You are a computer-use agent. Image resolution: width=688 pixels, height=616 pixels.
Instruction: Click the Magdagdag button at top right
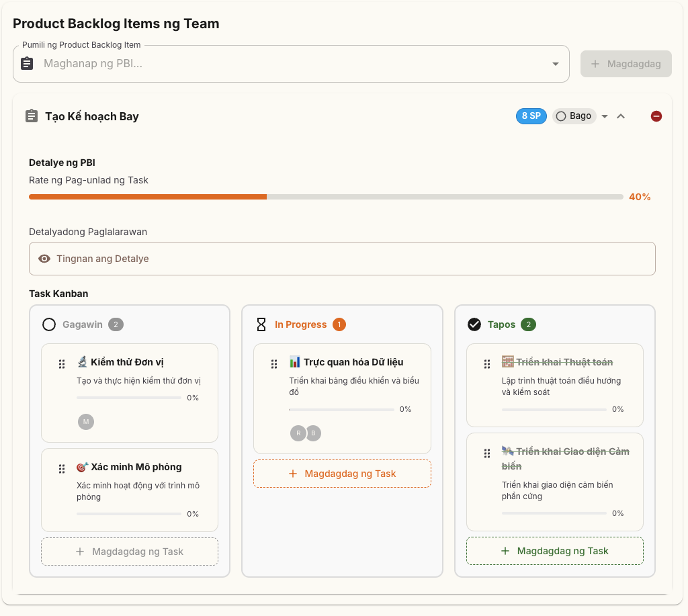[626, 63]
